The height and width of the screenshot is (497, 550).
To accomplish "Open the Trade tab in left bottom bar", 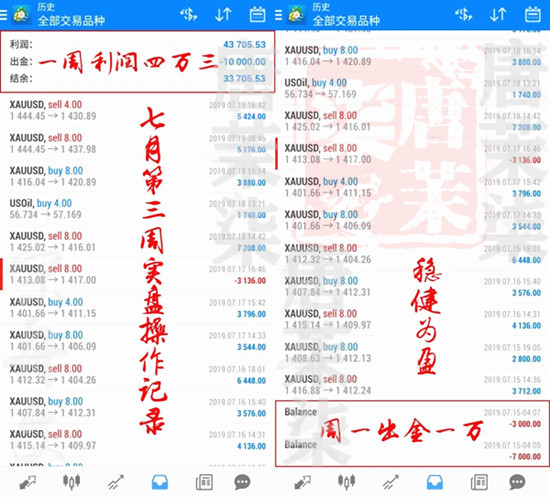I will (115, 482).
